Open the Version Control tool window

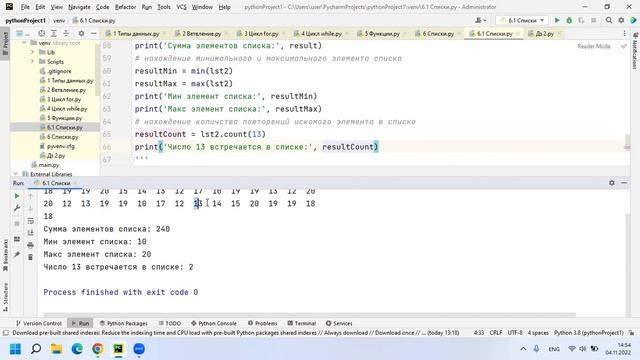[39, 323]
